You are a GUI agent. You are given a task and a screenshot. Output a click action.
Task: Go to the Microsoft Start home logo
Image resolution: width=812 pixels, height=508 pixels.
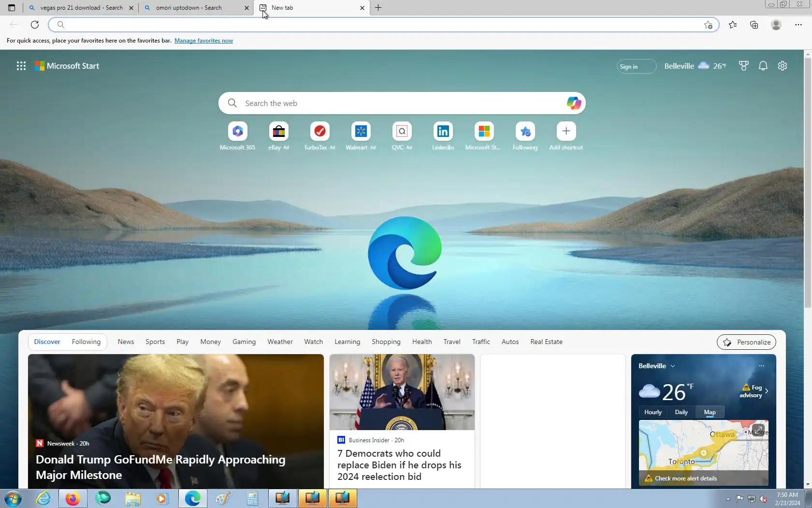pos(67,66)
